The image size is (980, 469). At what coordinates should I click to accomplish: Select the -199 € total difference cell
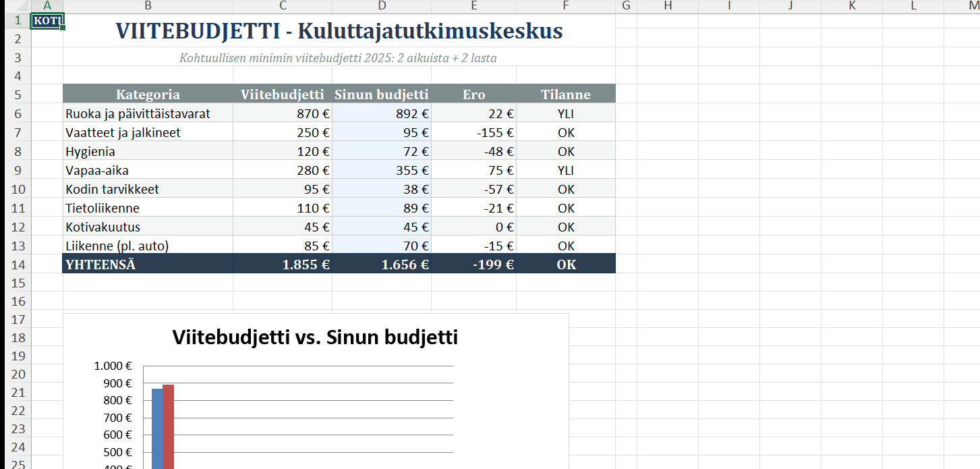click(x=473, y=265)
